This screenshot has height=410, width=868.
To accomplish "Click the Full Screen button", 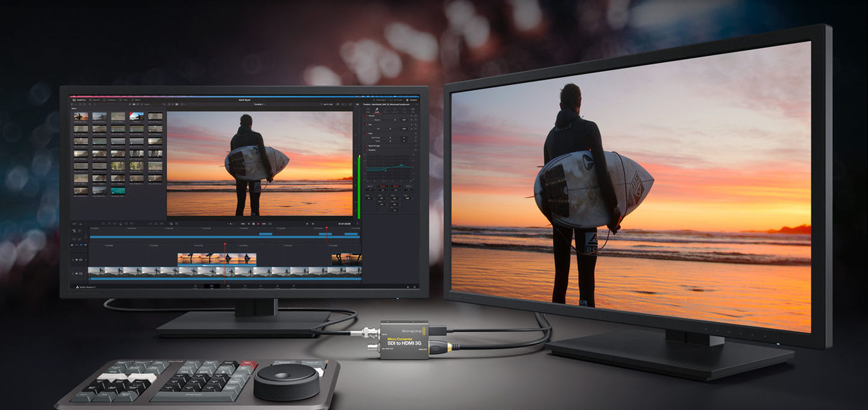I will [396, 100].
